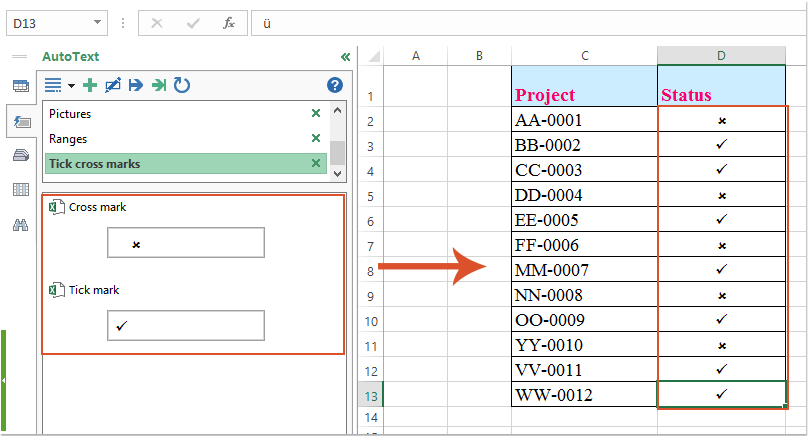Viewport: 808px width, 436px height.
Task: Open the Column List sidebar icon
Action: click(21, 190)
